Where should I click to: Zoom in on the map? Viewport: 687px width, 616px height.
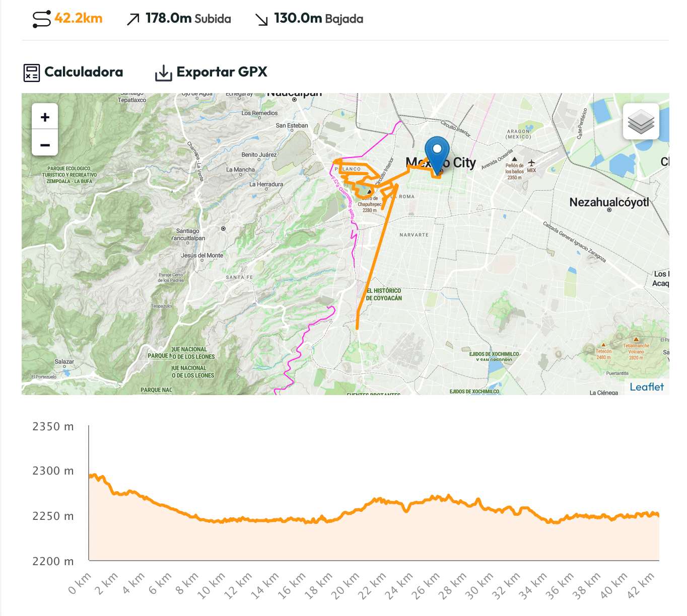45,117
